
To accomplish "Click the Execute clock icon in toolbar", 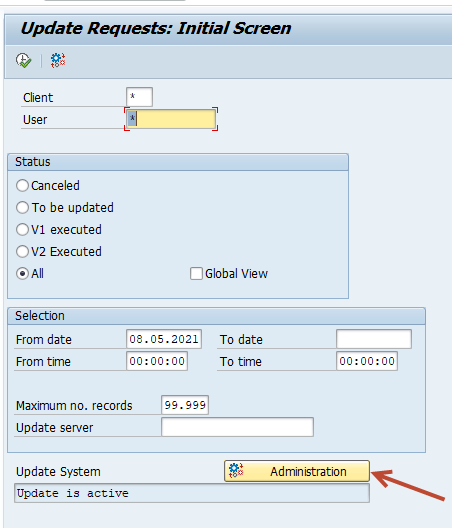I will pos(23,61).
